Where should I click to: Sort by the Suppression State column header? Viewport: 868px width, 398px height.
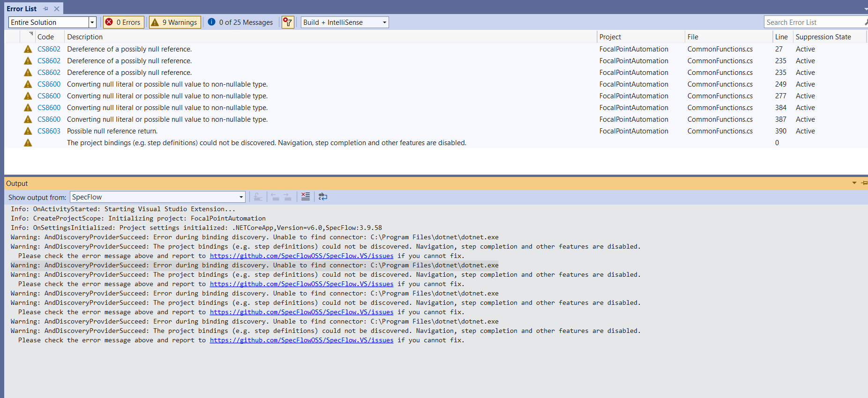(x=823, y=37)
